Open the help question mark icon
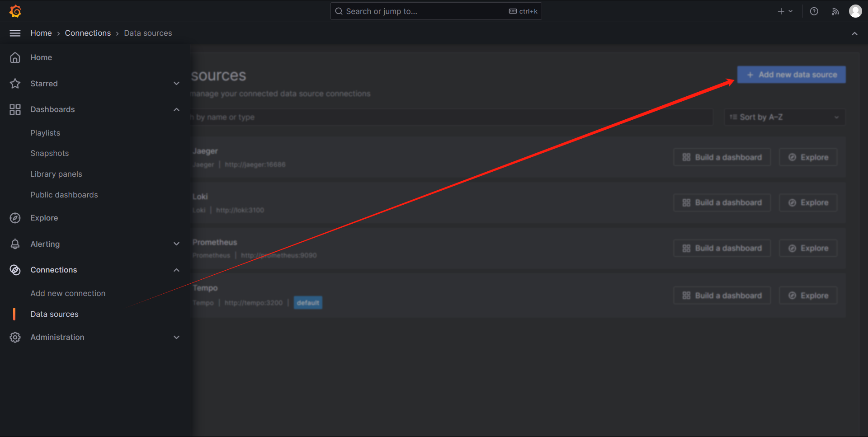 pyautogui.click(x=814, y=11)
